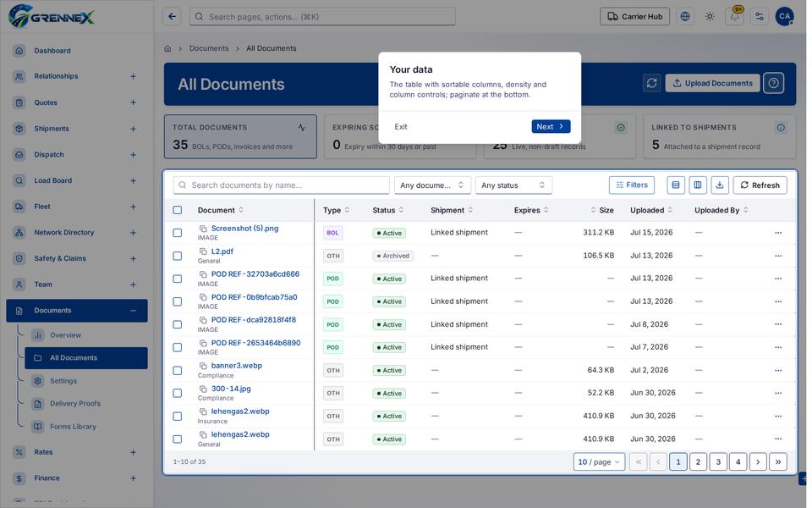
Task: Tick the banner3.webp row checkbox
Action: [178, 370]
